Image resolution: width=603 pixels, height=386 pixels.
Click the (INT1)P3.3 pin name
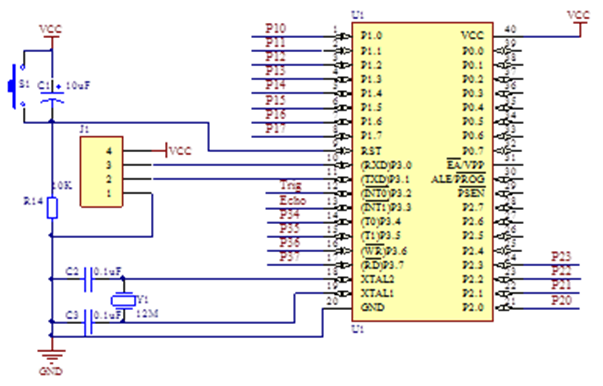point(386,208)
